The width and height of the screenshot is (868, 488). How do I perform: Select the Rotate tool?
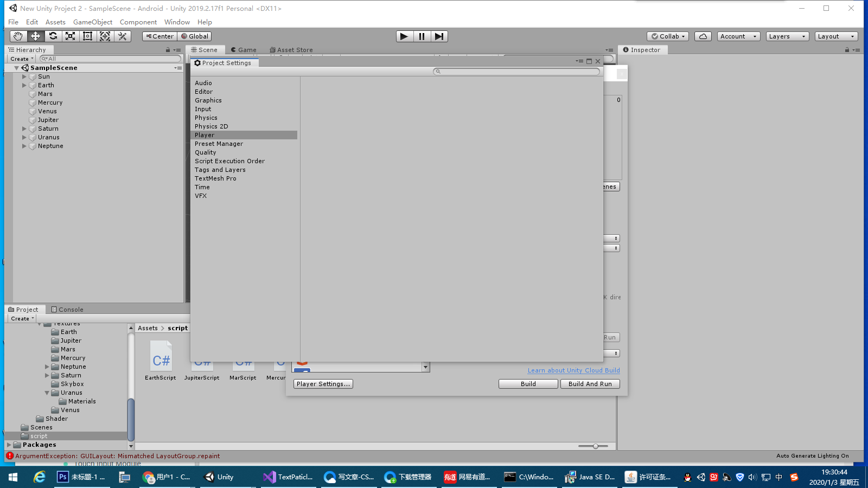tap(53, 36)
